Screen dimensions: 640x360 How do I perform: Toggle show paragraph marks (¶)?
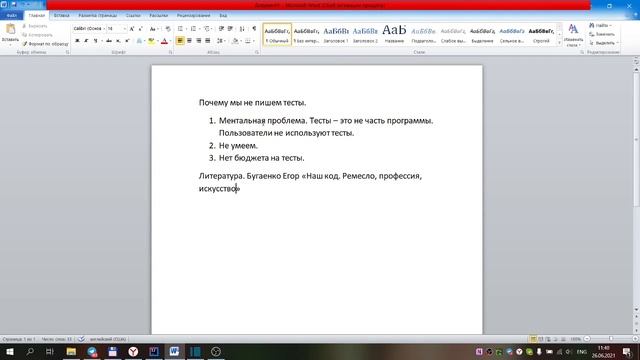click(x=254, y=29)
